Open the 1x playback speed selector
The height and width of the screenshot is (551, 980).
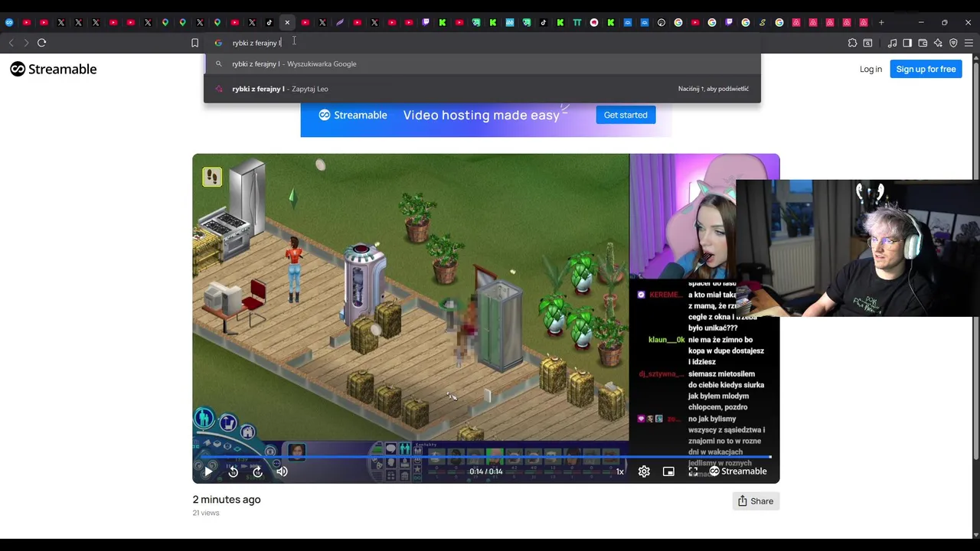620,471
